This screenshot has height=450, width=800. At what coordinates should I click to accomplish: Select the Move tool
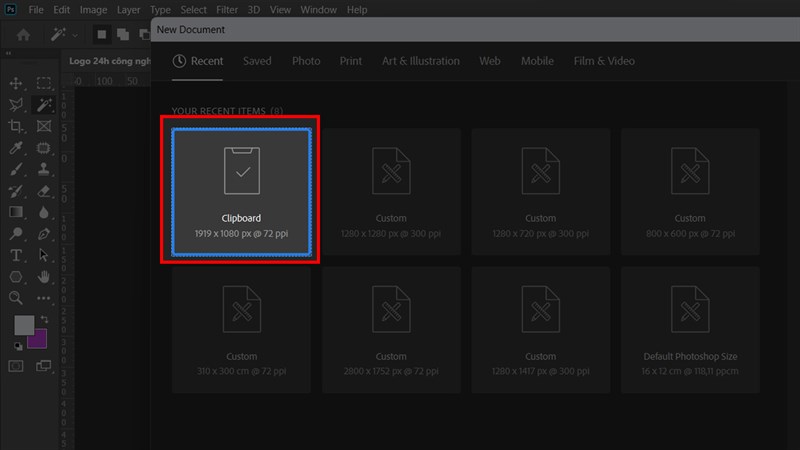coord(16,83)
